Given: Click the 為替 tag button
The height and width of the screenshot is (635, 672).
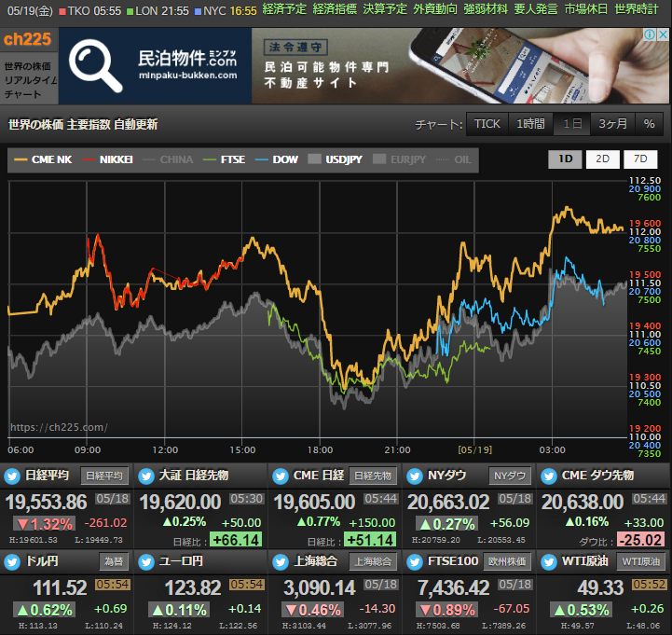Looking at the screenshot, I should (114, 561).
